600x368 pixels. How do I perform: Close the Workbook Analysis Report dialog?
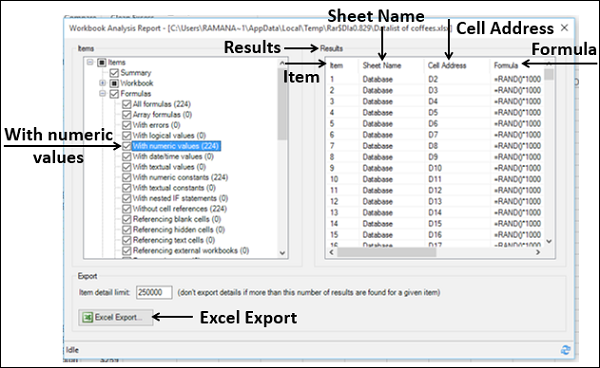point(564,28)
